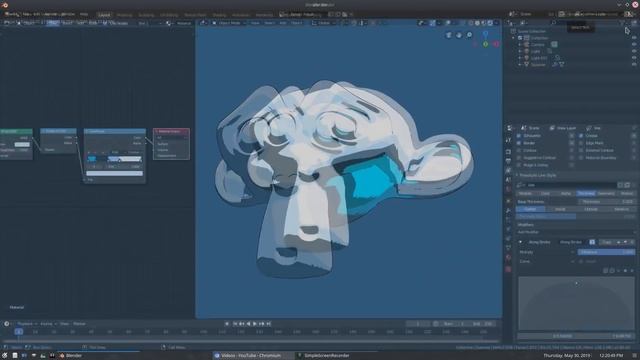Viewport: 640px width, 360px height.
Task: Click the Play animation button in timeline
Action: click(x=255, y=324)
